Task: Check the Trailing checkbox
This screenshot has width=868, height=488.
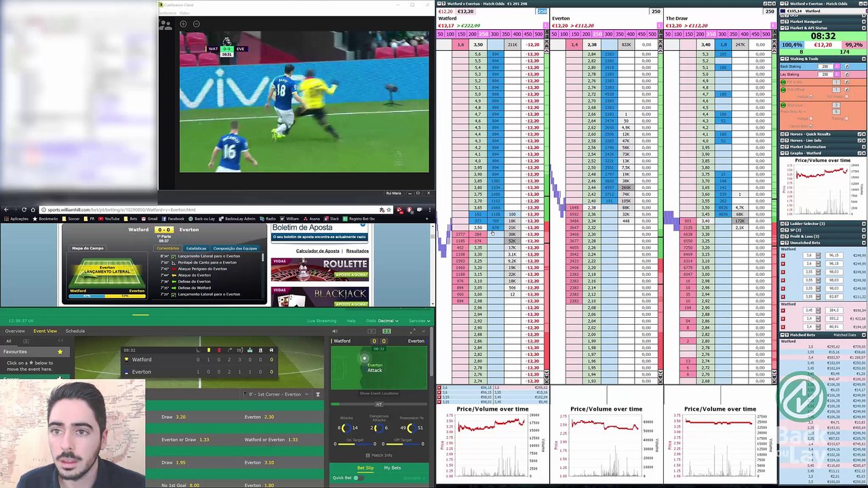Action: point(846,119)
